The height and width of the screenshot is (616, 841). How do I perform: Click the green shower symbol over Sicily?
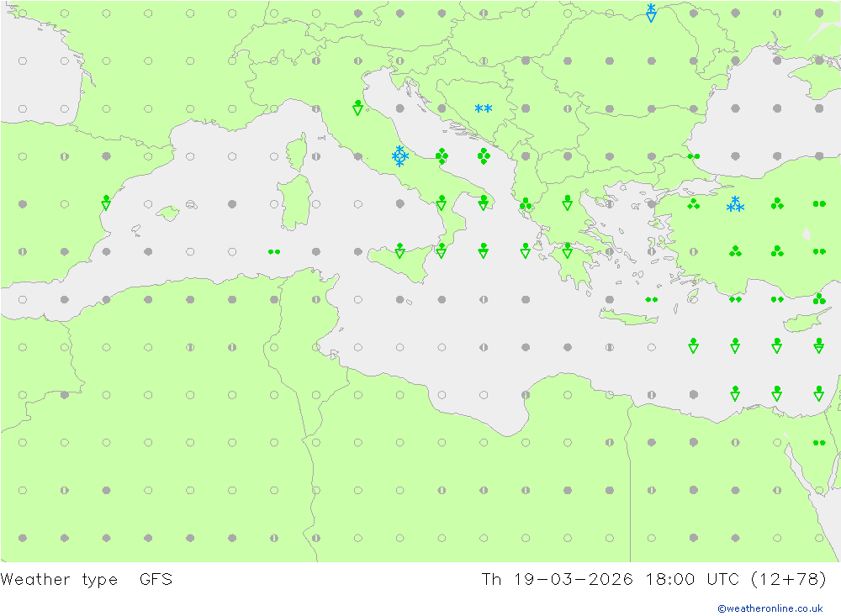399,251
